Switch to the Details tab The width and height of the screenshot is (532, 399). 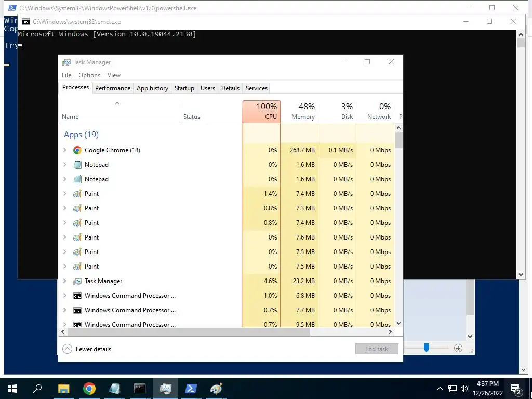coord(230,88)
